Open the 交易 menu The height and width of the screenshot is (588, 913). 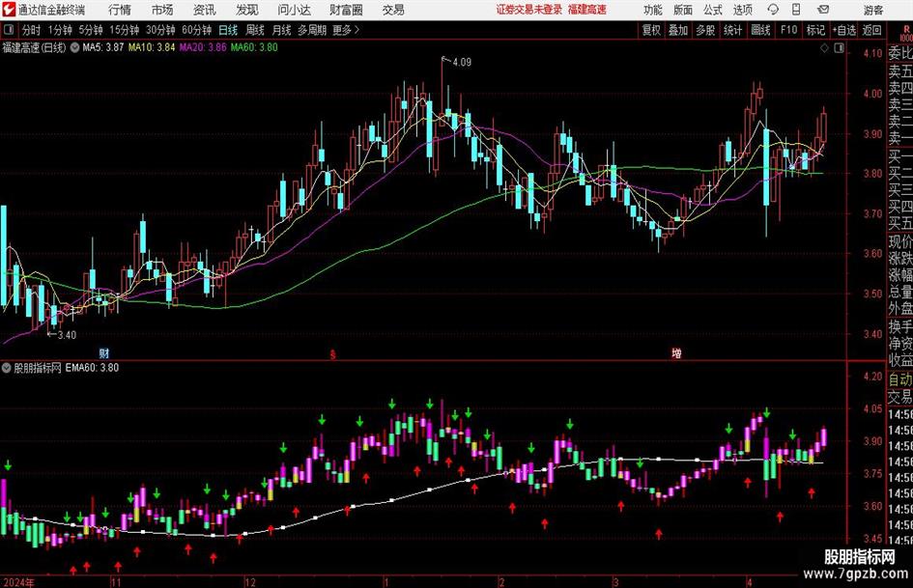[x=393, y=10]
